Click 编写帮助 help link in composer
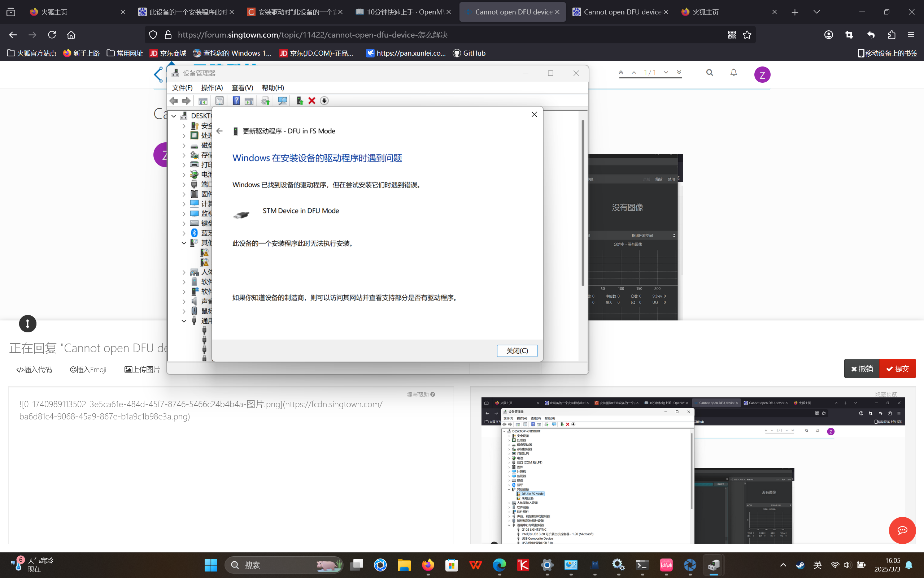 [421, 394]
